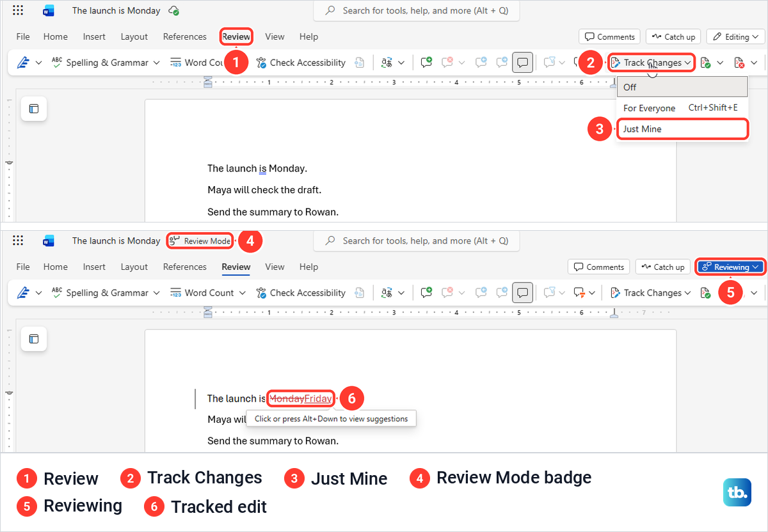768x532 pixels.
Task: Add a New Comment from the upper ribbon
Action: point(426,63)
